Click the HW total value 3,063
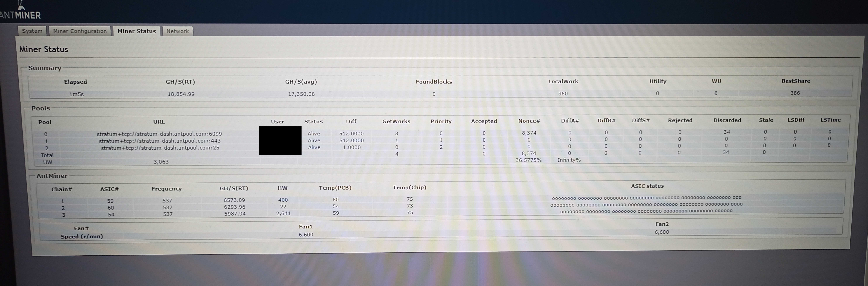Screen dimensions: 868x286 click(161, 162)
